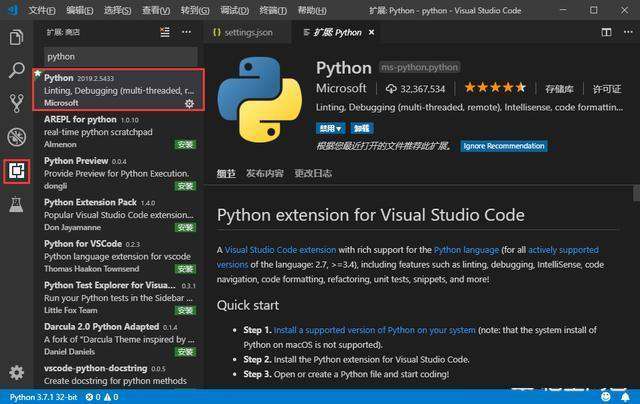Click the ms-python.python identifier badge
Screen dimensions: 640x404
tap(420, 67)
